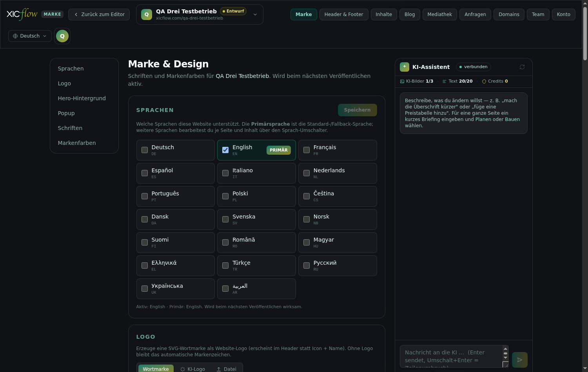Focus the Nachricht an die KI field
588x372 pixels.
tap(451, 356)
